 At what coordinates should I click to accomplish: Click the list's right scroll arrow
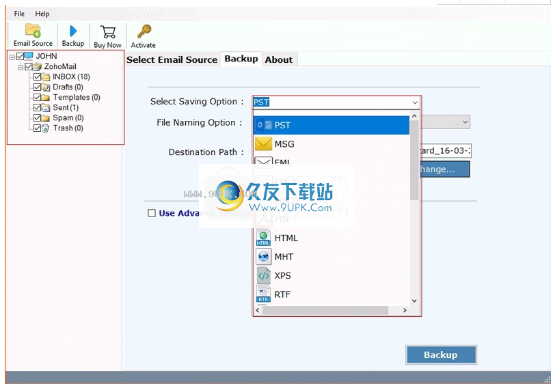coord(405,310)
